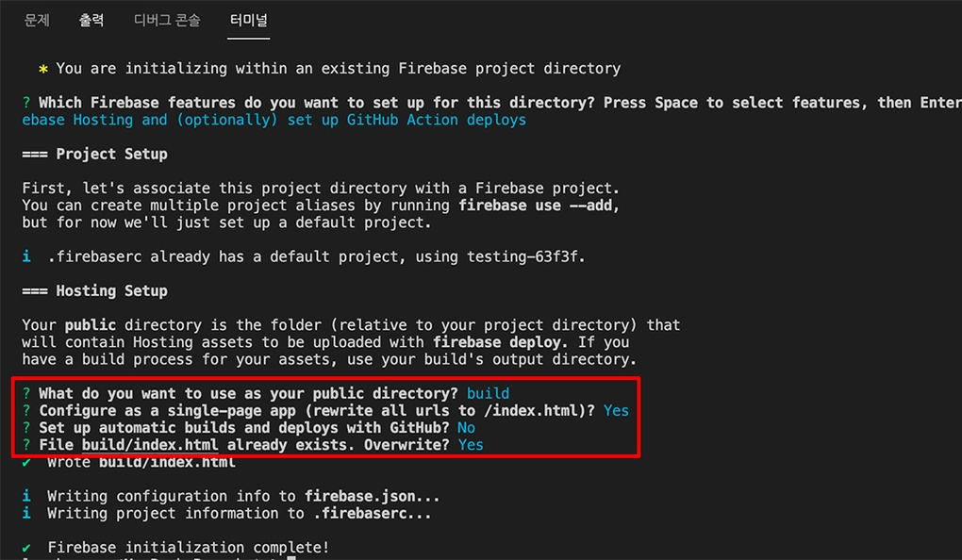The height and width of the screenshot is (560, 962).
Task: Open the 출력 tab
Action: click(x=91, y=20)
